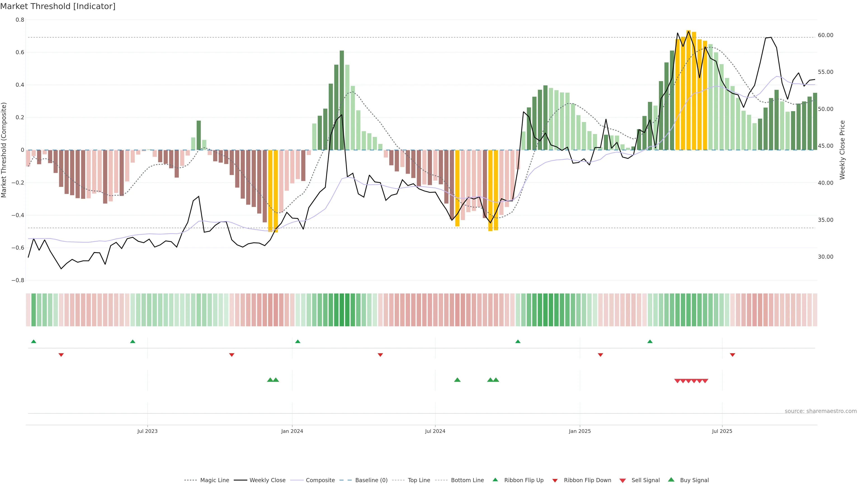Click the Weekly Close black line swatch
The image size is (868, 488).
point(240,480)
